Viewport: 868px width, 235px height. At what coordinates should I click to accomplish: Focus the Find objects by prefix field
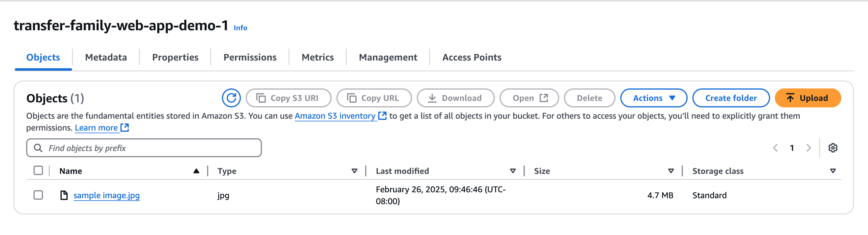148,148
